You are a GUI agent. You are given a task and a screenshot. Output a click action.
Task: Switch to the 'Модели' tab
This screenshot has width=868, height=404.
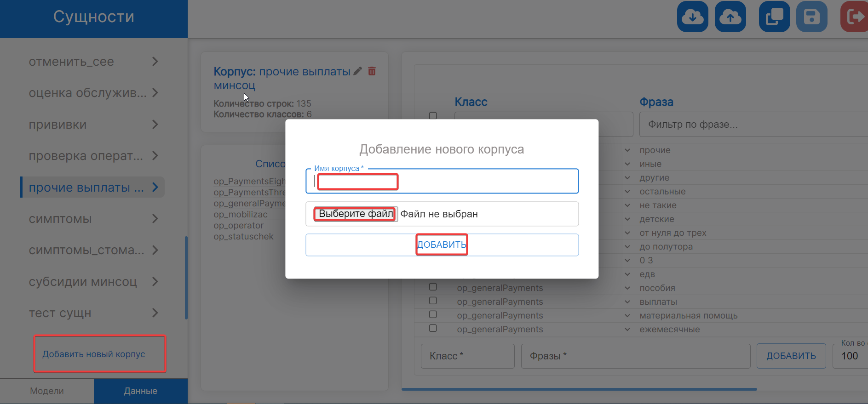(47, 391)
